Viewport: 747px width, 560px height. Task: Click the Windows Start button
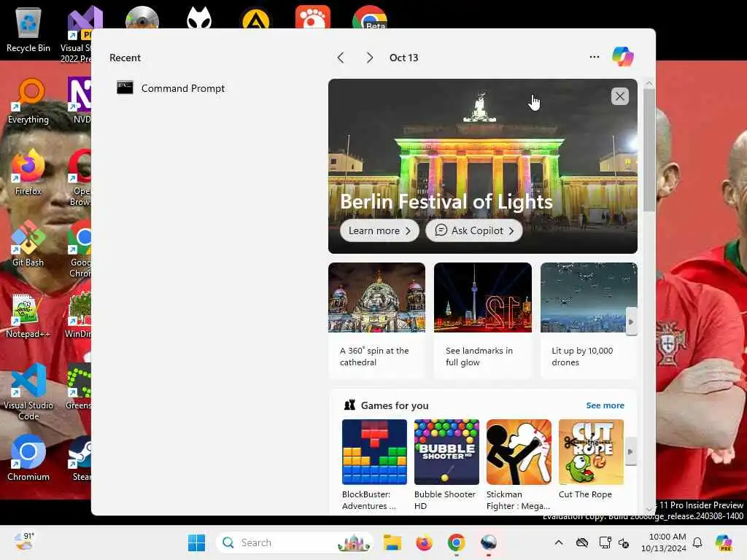196,542
